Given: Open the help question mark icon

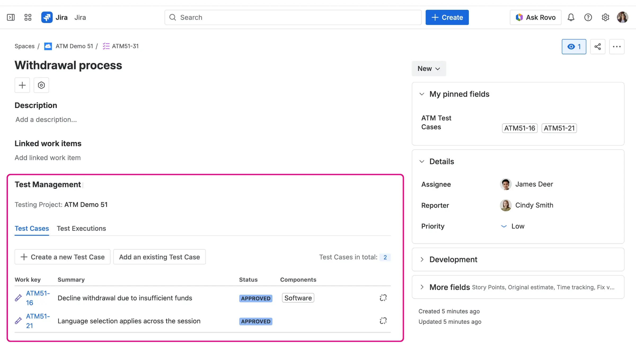Looking at the screenshot, I should 588,17.
